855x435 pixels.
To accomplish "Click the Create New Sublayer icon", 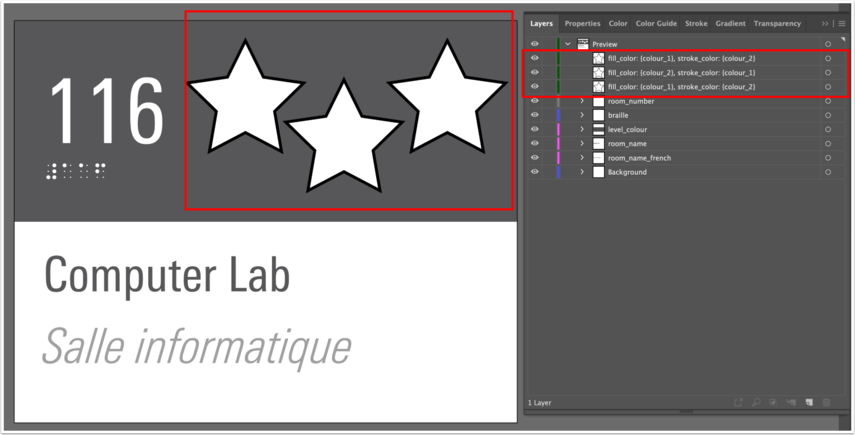I will [791, 403].
